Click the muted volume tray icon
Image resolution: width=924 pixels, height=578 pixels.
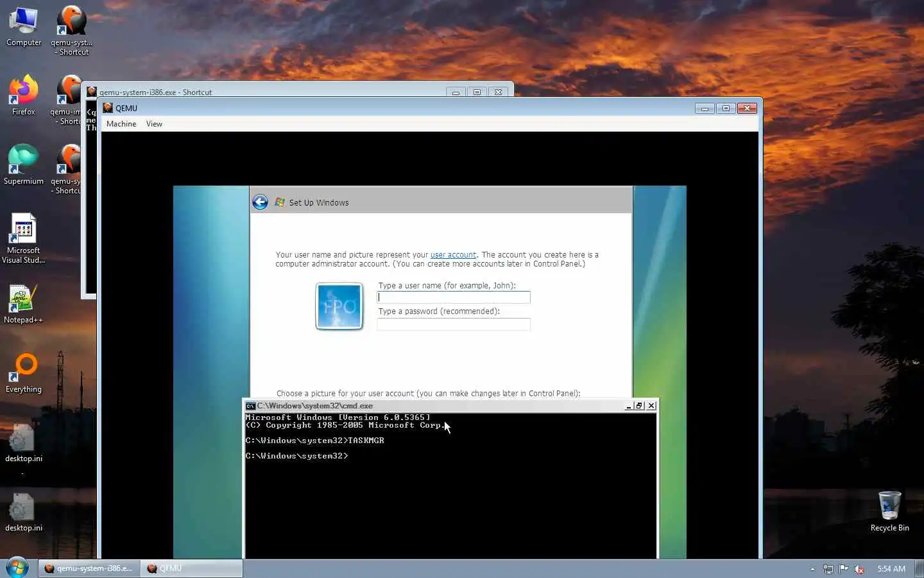[859, 569]
